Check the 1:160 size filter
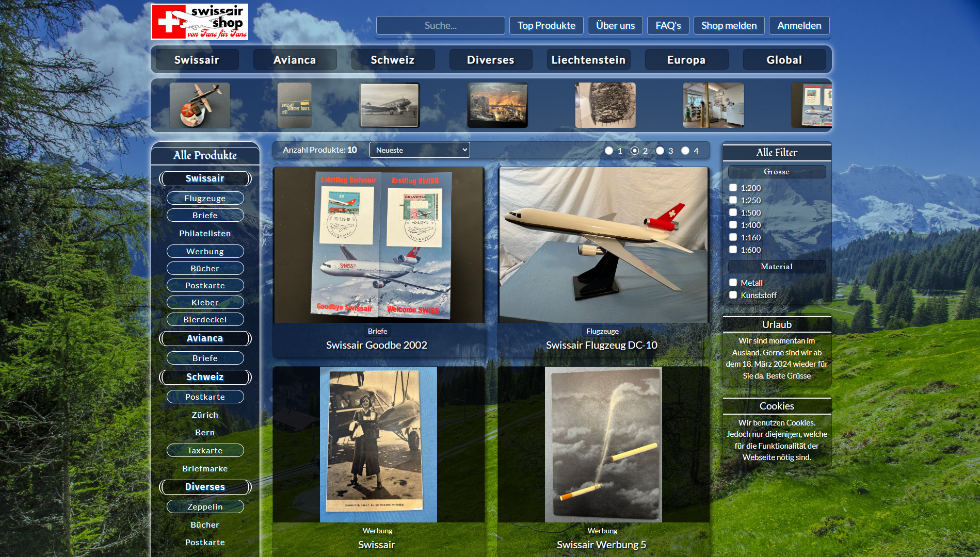 pos(733,237)
